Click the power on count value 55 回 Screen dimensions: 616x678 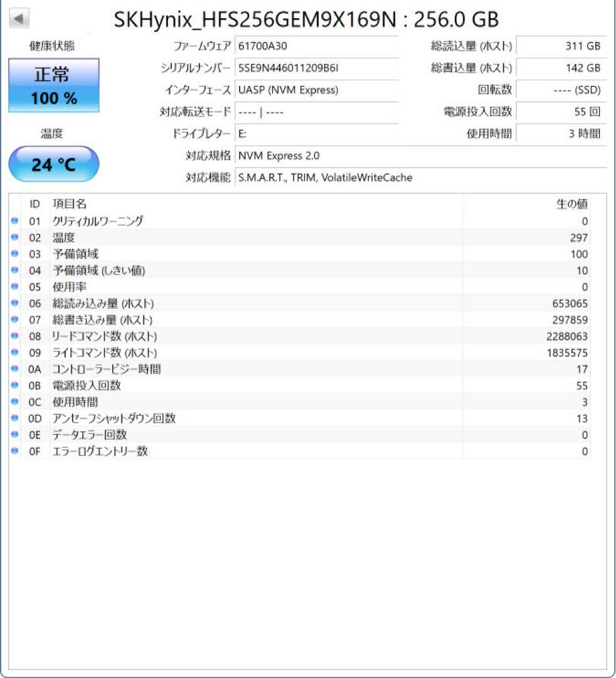click(561, 112)
